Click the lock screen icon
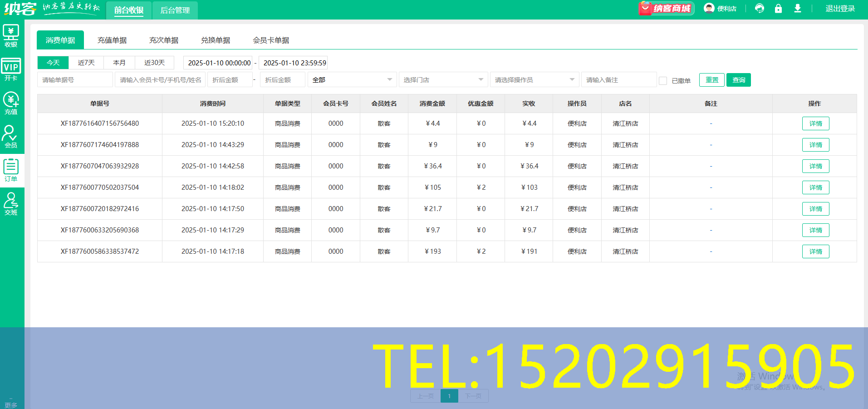Viewport: 868px width, 409px height. 778,8
